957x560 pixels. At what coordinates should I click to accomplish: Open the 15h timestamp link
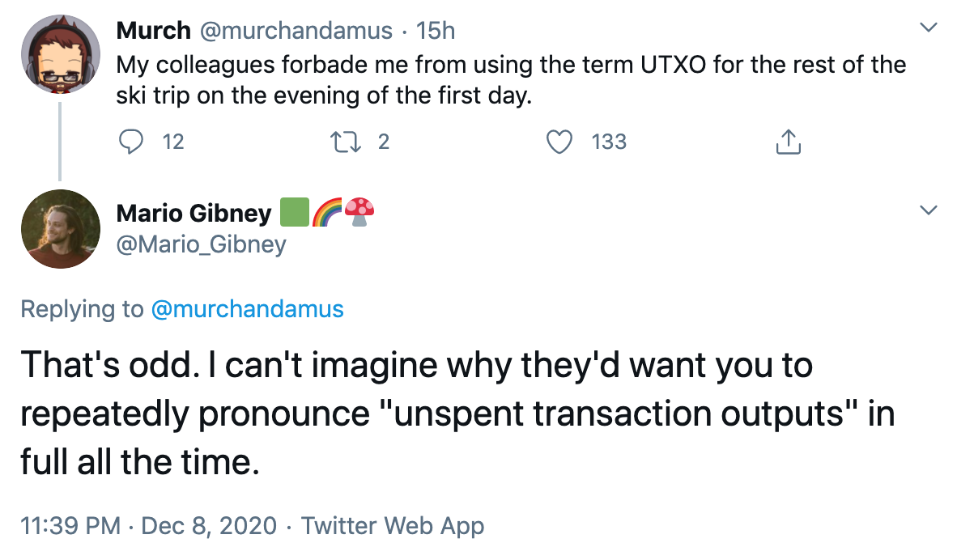click(x=435, y=32)
